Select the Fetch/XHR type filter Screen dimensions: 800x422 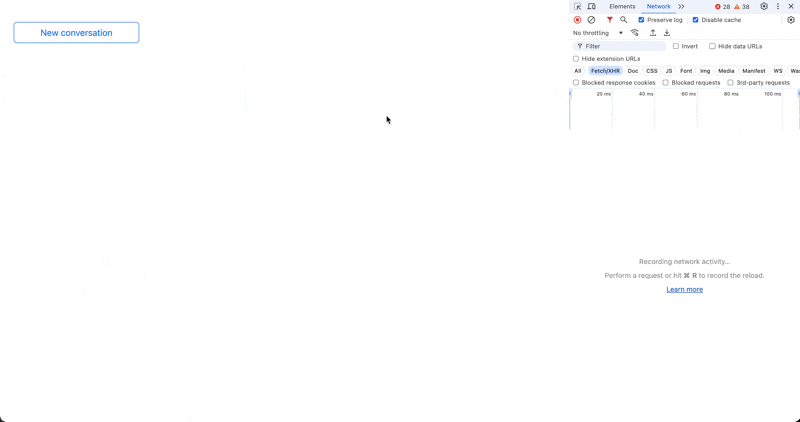point(605,71)
